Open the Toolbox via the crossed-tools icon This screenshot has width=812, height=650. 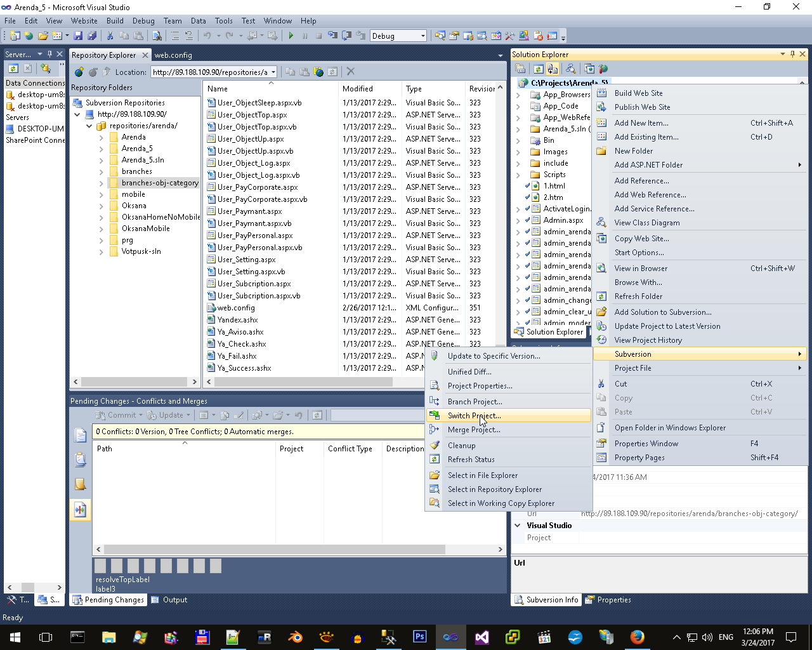click(509, 36)
